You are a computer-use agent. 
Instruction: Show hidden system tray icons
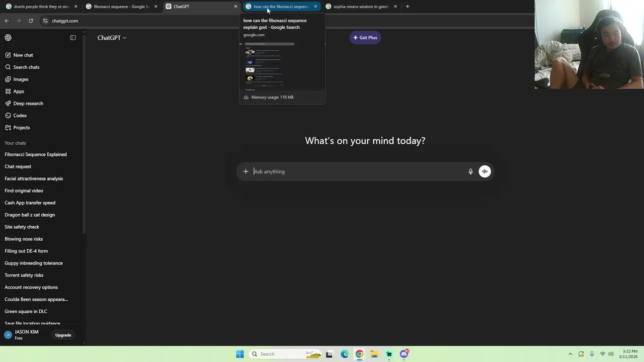[570, 354]
